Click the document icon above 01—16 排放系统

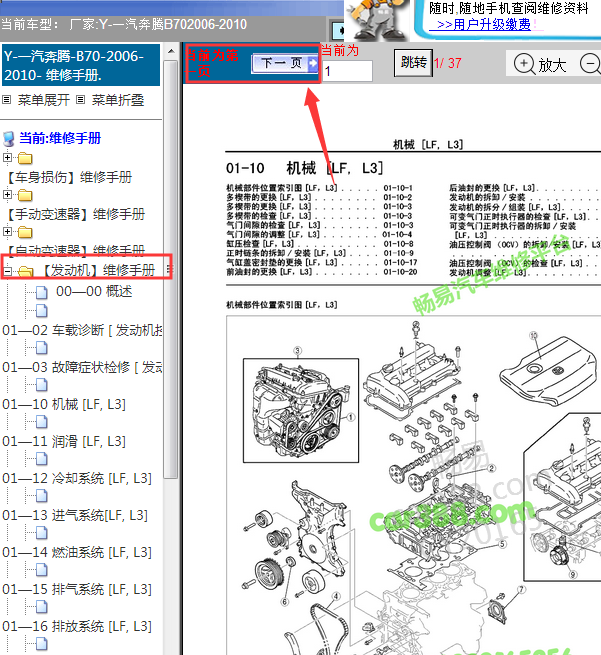point(41,607)
